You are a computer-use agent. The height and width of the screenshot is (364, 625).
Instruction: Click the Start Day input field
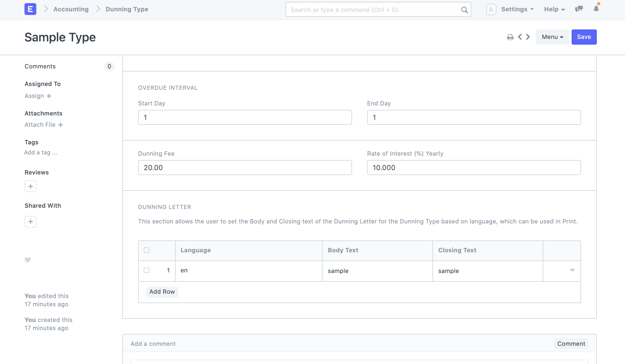(245, 117)
